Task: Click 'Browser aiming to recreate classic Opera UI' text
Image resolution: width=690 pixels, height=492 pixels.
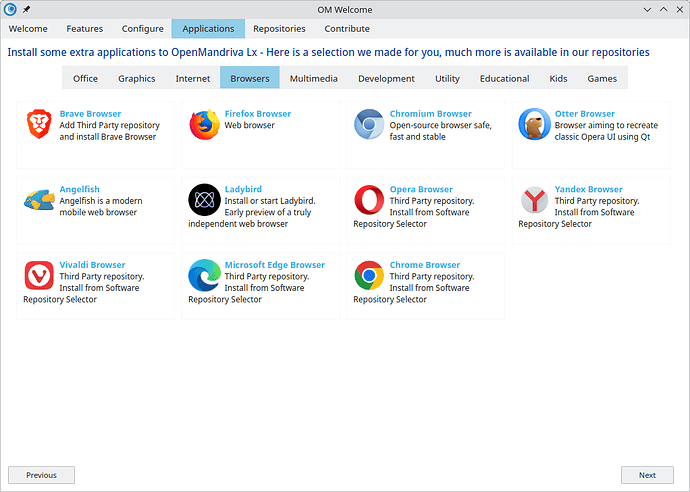Action: tap(606, 131)
